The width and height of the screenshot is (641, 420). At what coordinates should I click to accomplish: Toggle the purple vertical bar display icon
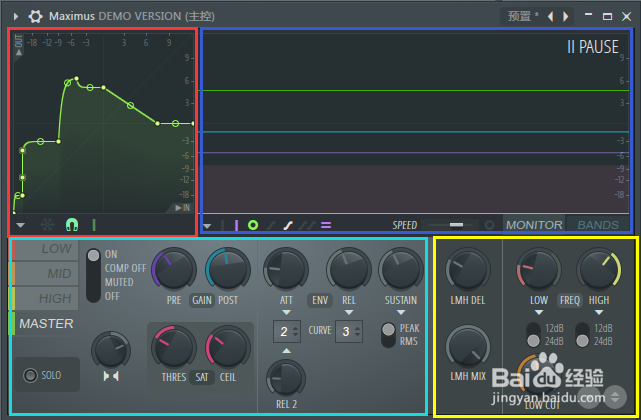[x=236, y=225]
